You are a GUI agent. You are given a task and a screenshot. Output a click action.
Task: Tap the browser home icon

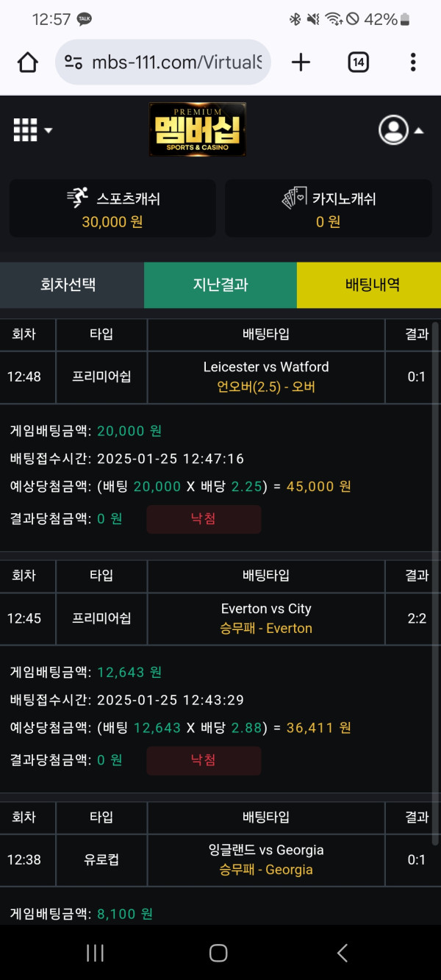[28, 62]
